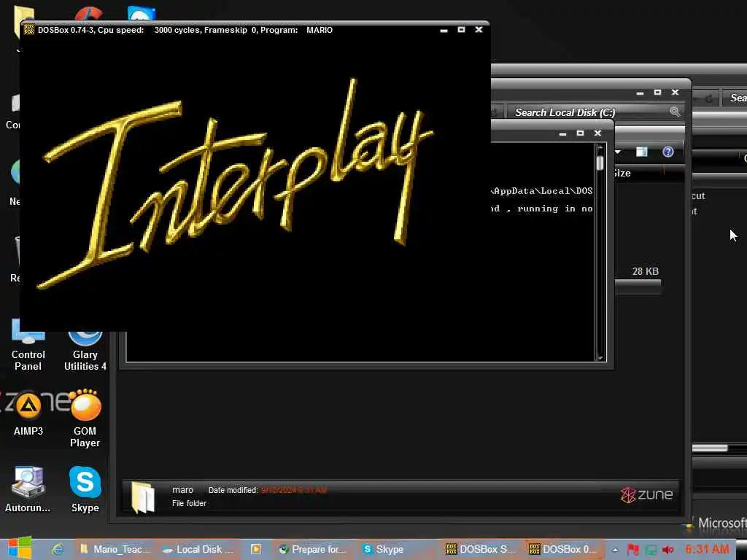Click the Date modified value in details pane

pos(294,490)
